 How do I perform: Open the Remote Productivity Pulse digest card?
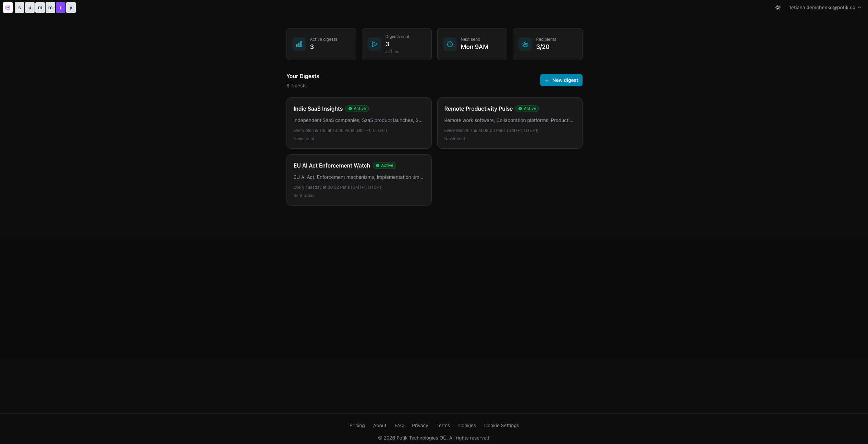tap(510, 123)
